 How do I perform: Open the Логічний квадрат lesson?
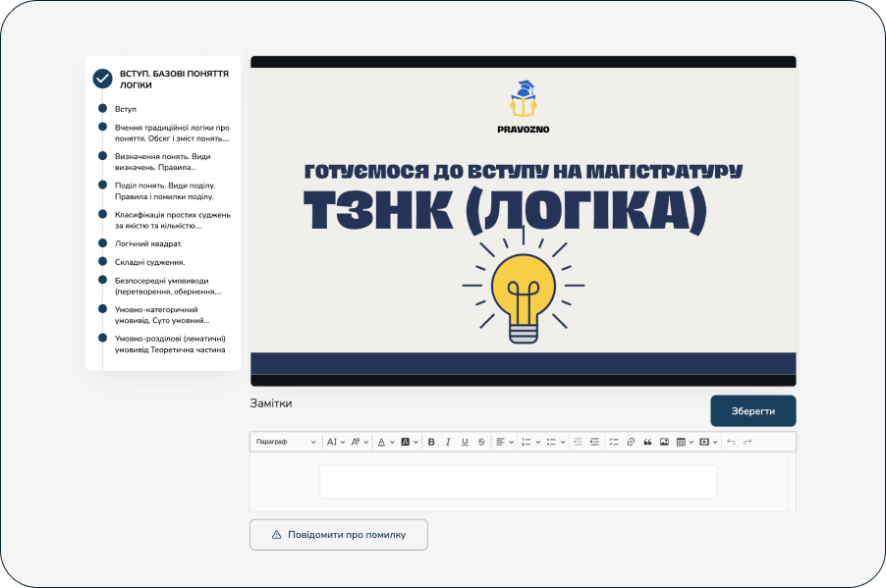click(148, 243)
